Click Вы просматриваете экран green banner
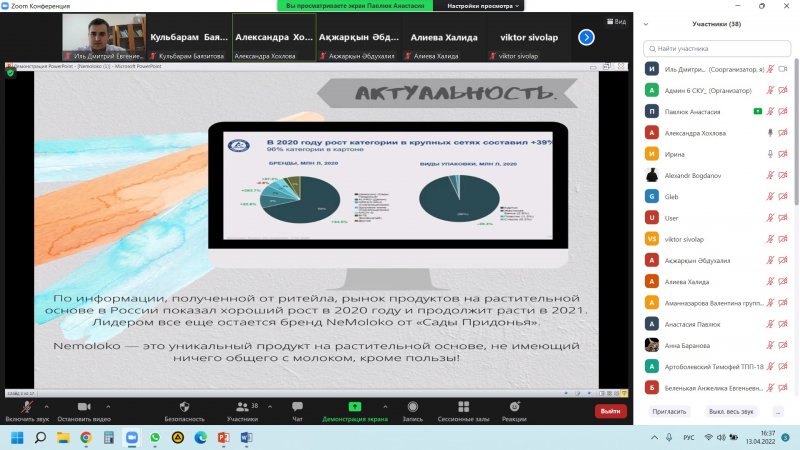This screenshot has height=450, width=800. point(355,6)
